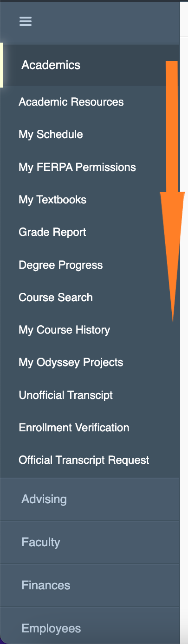The image size is (188, 644).
Task: Go to My FERPA Permissions
Action: 77,167
